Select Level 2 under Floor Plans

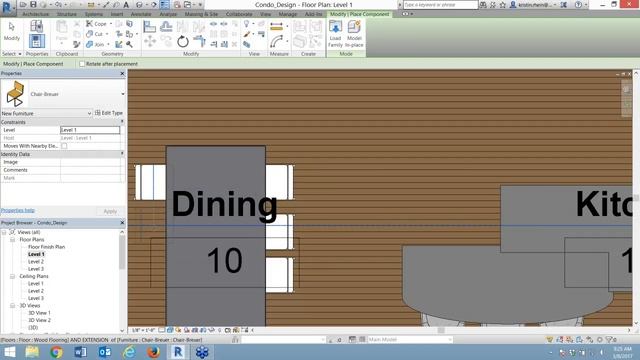pyautogui.click(x=36, y=262)
